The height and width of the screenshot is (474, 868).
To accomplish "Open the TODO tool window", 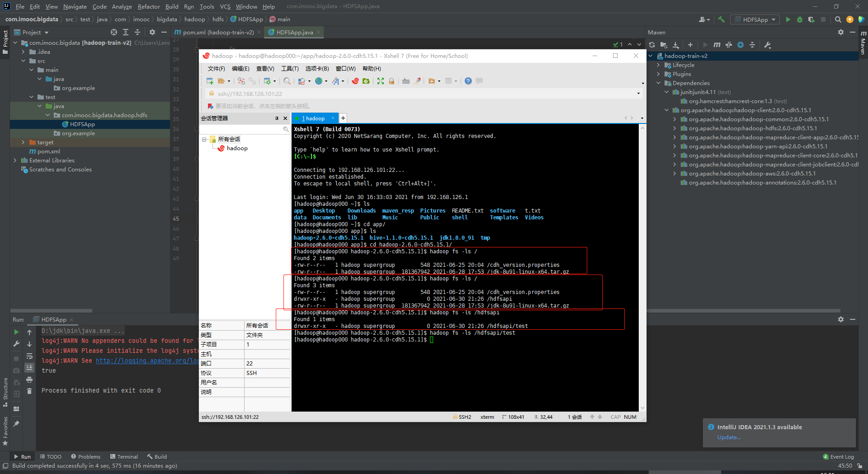I will (x=51, y=457).
